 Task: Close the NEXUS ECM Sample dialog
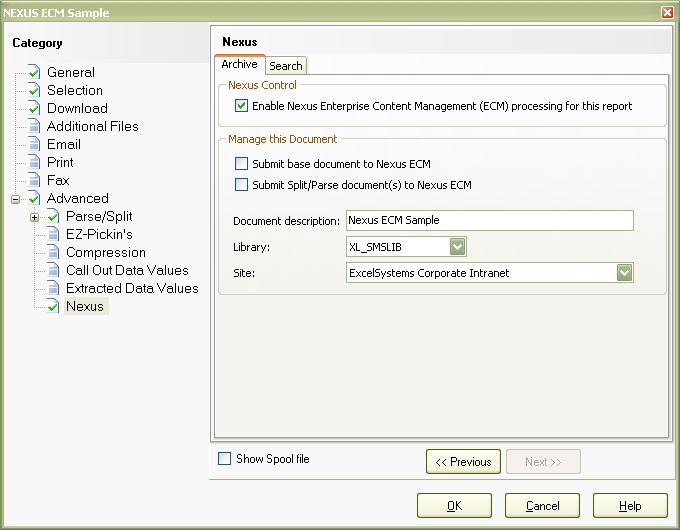pyautogui.click(x=668, y=12)
